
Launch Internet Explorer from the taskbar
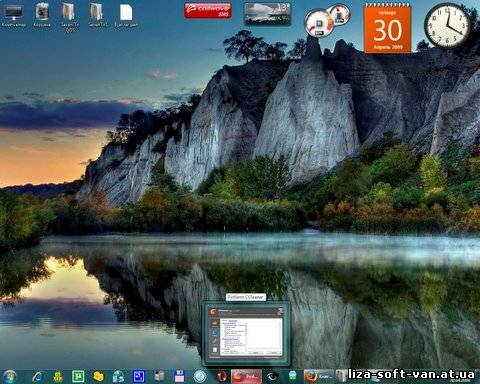click(x=38, y=377)
